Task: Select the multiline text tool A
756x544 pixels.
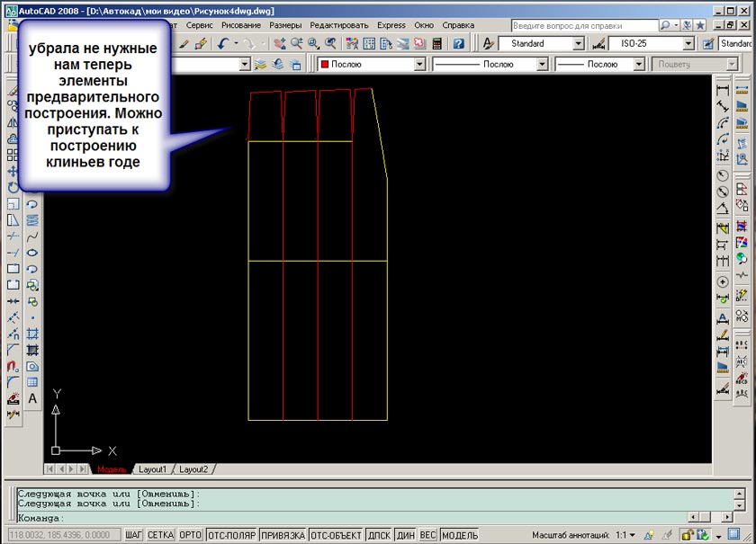Action: 32,398
